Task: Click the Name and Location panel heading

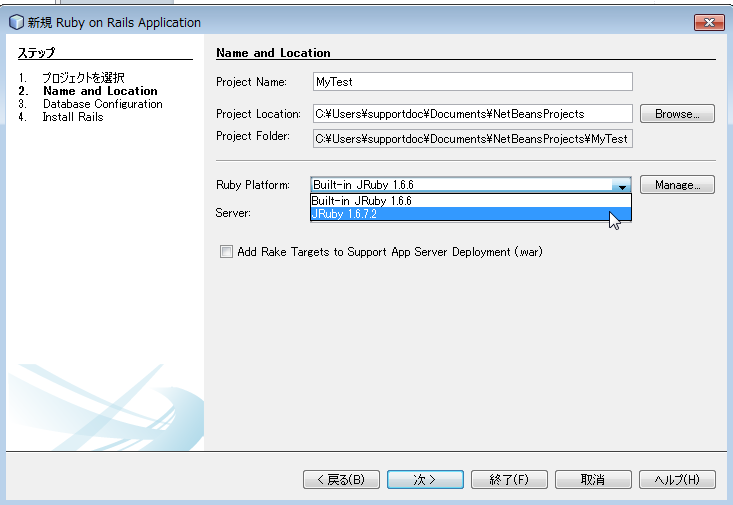Action: [x=273, y=53]
